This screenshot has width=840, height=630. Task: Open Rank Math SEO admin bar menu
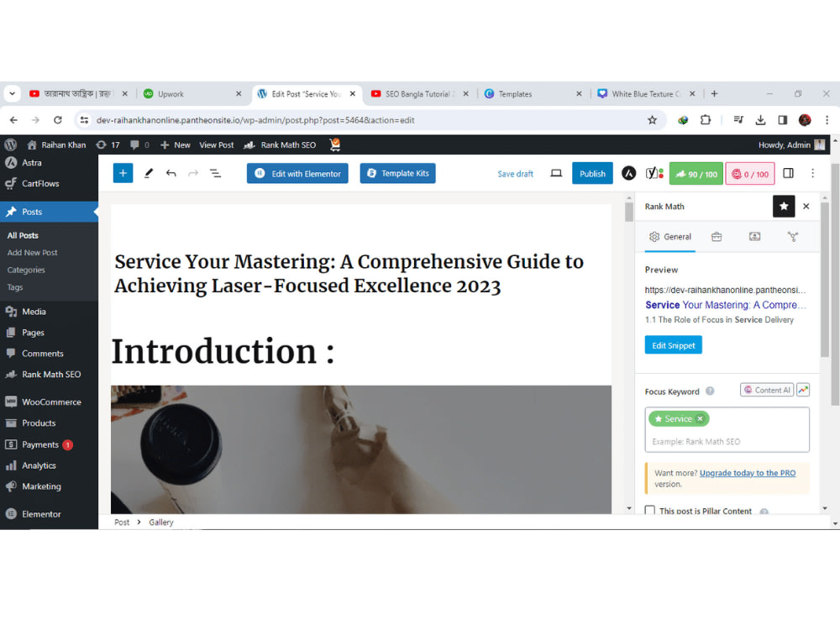[281, 144]
